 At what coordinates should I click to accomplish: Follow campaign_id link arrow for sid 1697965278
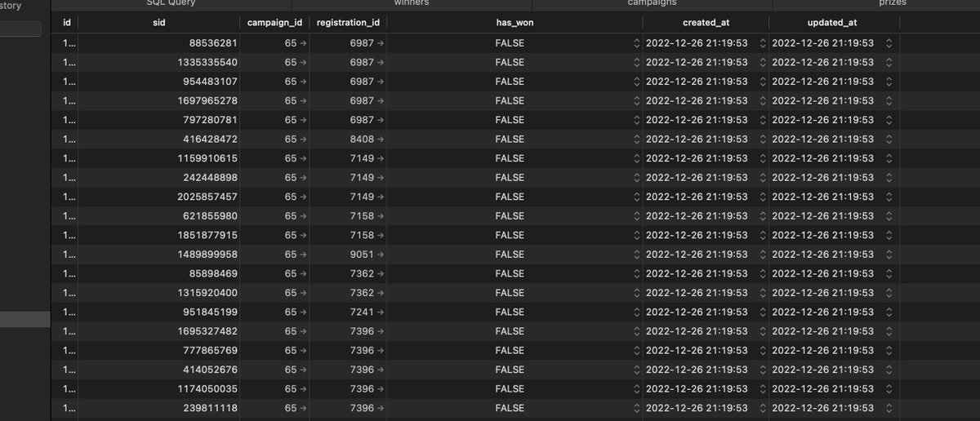pos(303,100)
